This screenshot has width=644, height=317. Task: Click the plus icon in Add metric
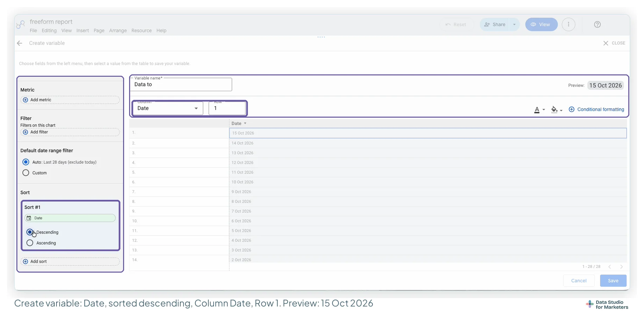point(25,100)
